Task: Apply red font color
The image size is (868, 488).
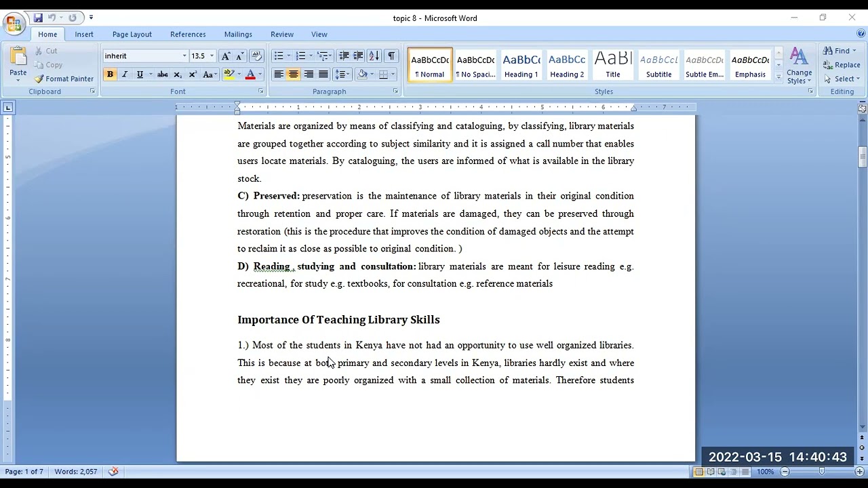Action: click(250, 75)
